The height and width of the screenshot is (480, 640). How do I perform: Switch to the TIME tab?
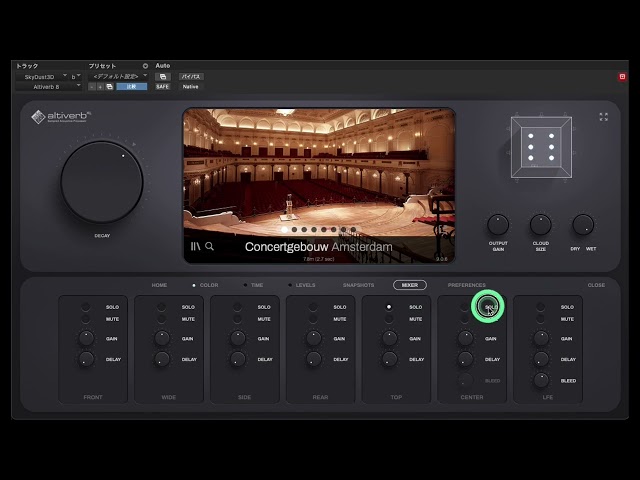[x=257, y=285]
